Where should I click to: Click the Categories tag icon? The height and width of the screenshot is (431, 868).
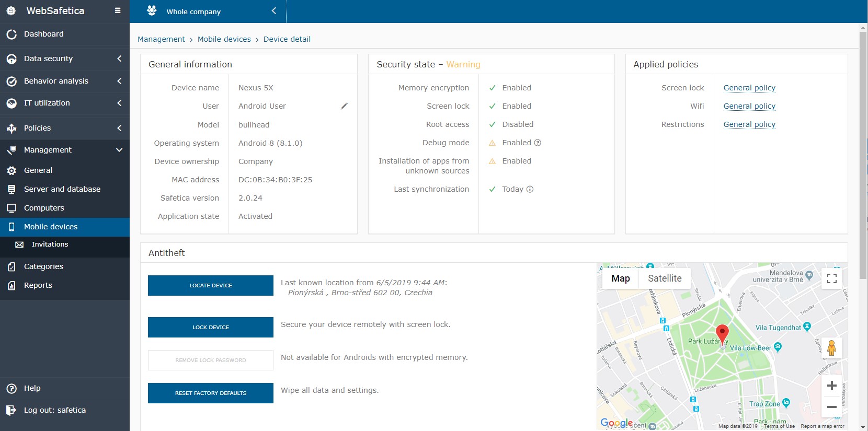12,266
